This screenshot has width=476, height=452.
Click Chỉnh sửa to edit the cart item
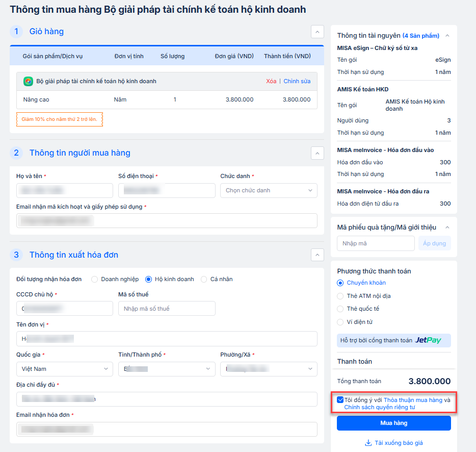pyautogui.click(x=297, y=81)
